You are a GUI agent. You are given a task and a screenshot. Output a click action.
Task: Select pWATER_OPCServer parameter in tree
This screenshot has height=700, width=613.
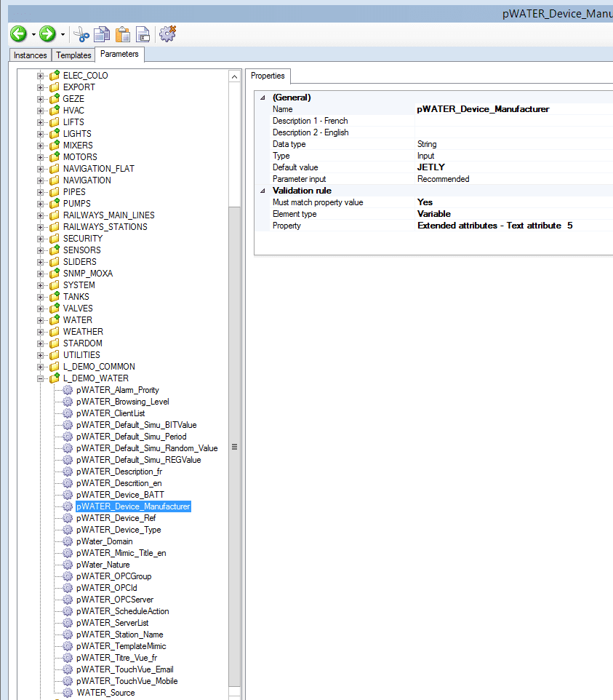pyautogui.click(x=115, y=600)
